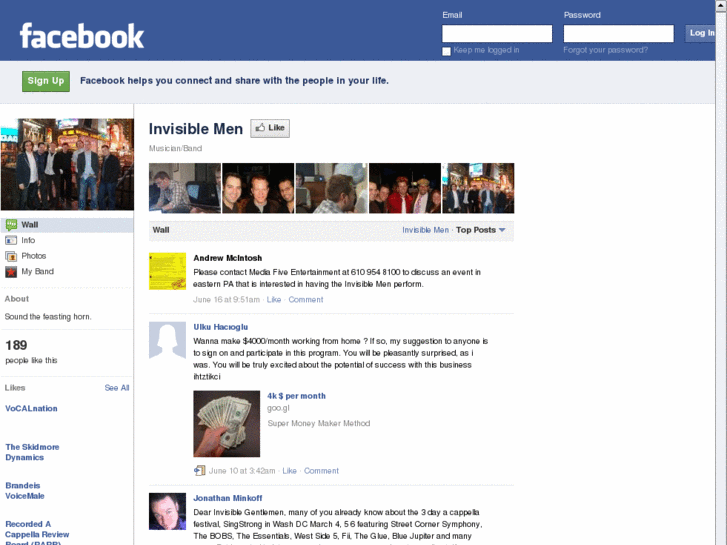This screenshot has height=545, width=727.
Task: Click See All next to Likes
Action: coord(117,388)
